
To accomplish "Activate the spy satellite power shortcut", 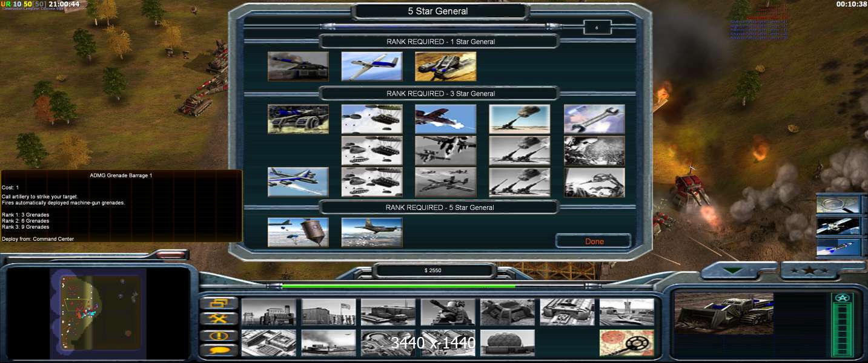I will click(839, 226).
